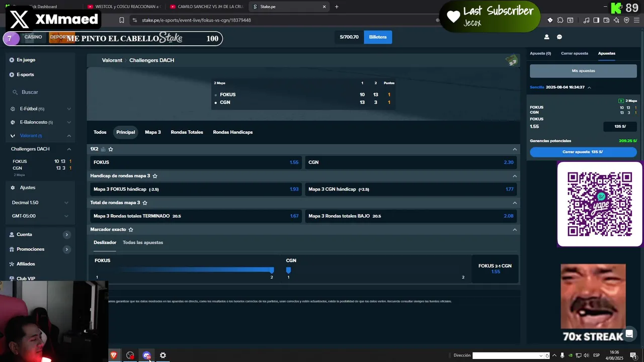Open the browser extensions puzzle icon
644x362 pixels.
coord(560,20)
